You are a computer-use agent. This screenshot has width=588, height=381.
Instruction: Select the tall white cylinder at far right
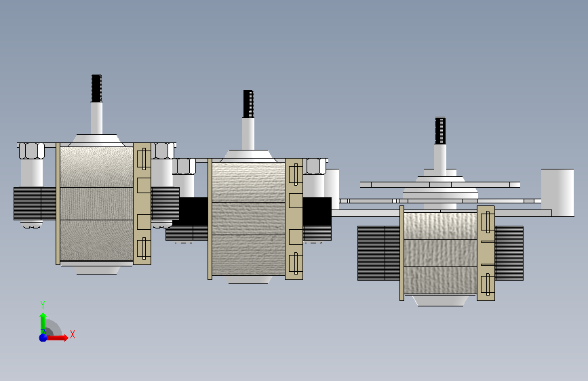pos(557,193)
